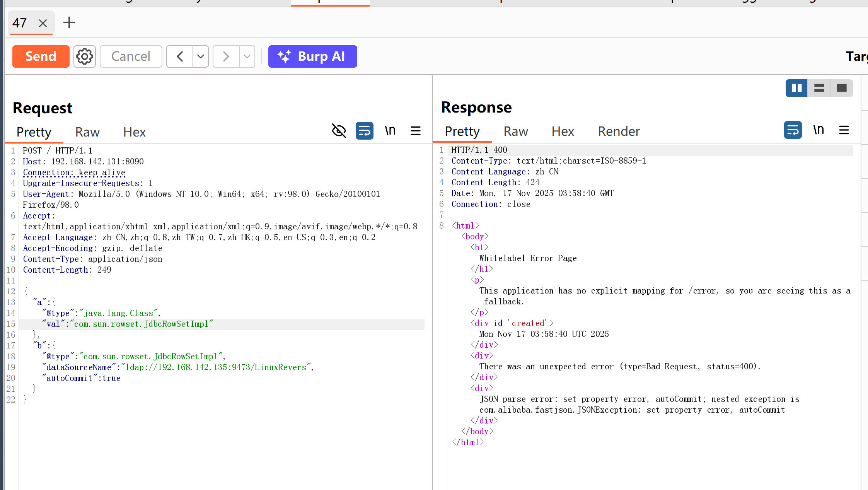
Task: Switch Request view to Raw tab
Action: [87, 132]
